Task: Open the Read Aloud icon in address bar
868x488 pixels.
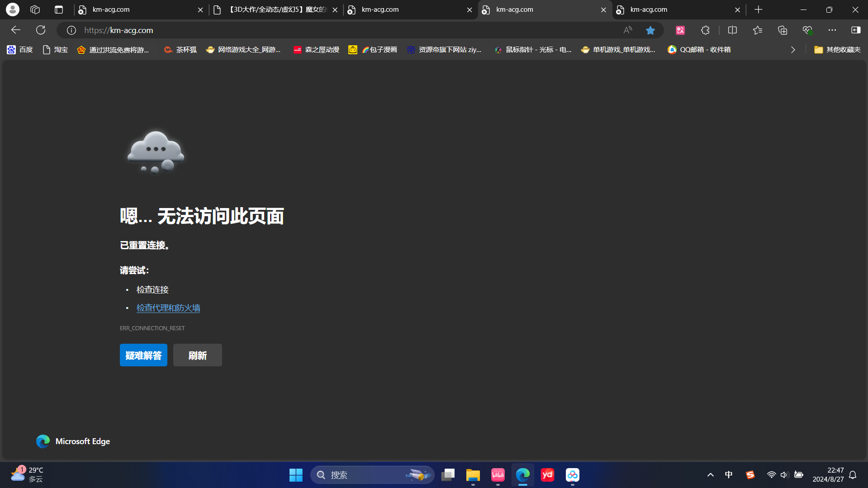Action: tap(627, 30)
